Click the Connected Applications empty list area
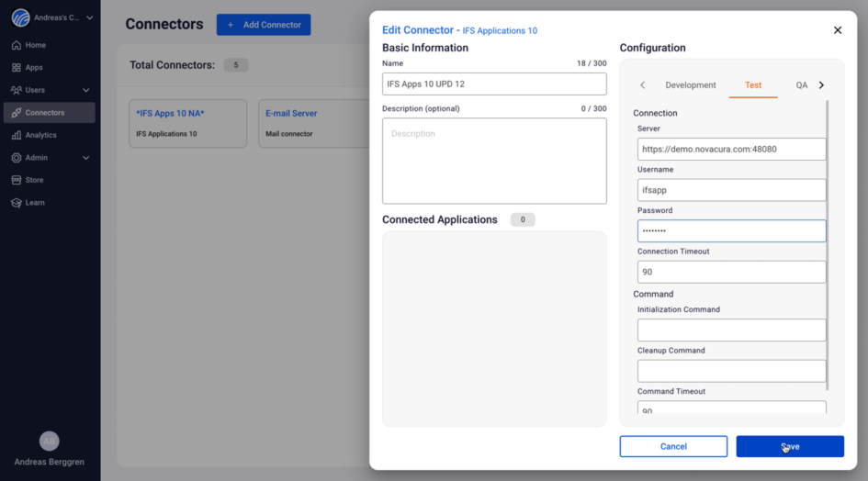The image size is (868, 481). click(494, 329)
